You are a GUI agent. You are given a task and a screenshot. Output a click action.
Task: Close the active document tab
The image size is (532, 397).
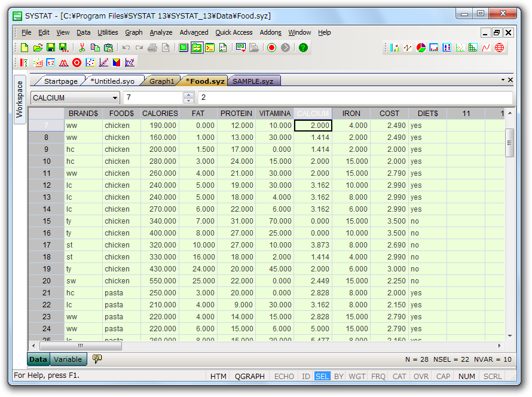(x=510, y=80)
